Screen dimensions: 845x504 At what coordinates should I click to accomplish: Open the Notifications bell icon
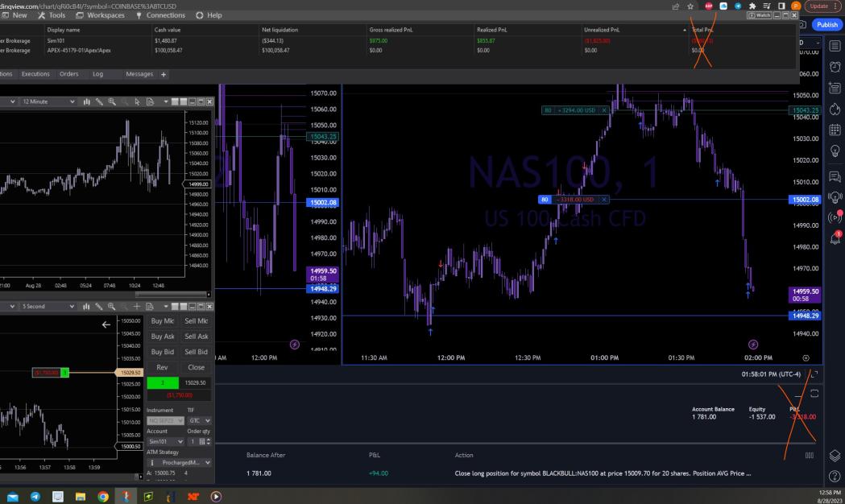834,239
